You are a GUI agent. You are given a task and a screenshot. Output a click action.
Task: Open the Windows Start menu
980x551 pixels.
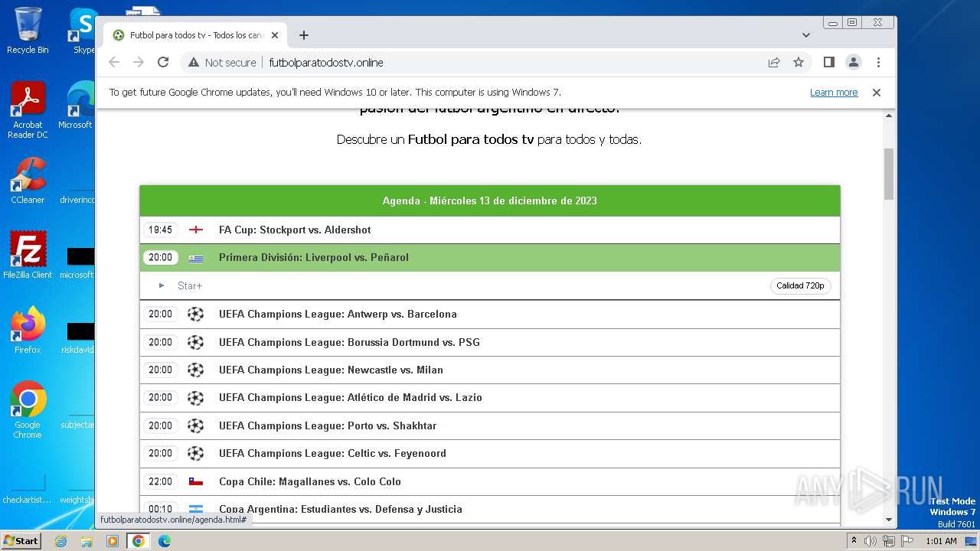point(21,540)
